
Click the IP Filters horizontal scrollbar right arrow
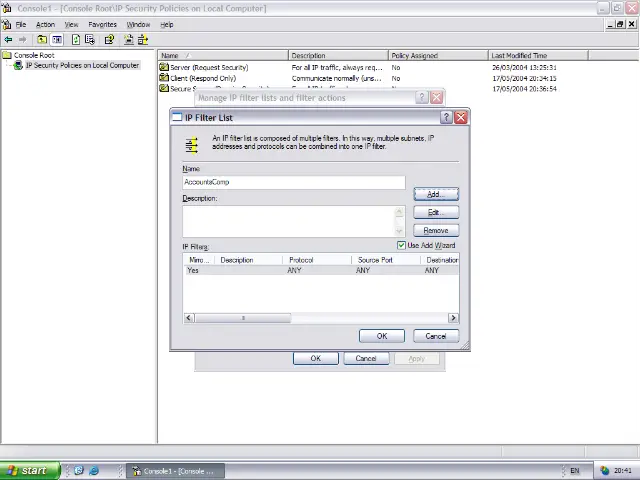click(x=453, y=318)
